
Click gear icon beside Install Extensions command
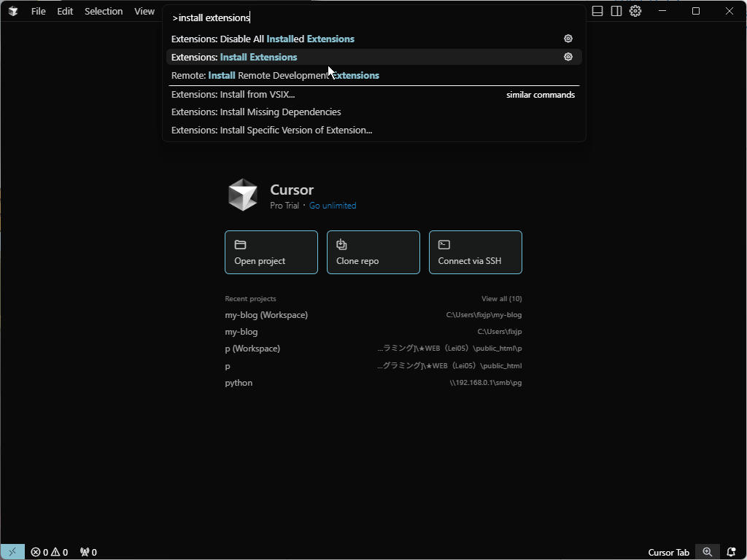coord(568,57)
